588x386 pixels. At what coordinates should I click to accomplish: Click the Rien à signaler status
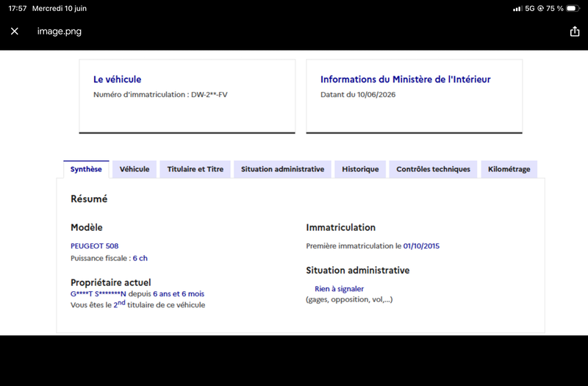click(339, 289)
